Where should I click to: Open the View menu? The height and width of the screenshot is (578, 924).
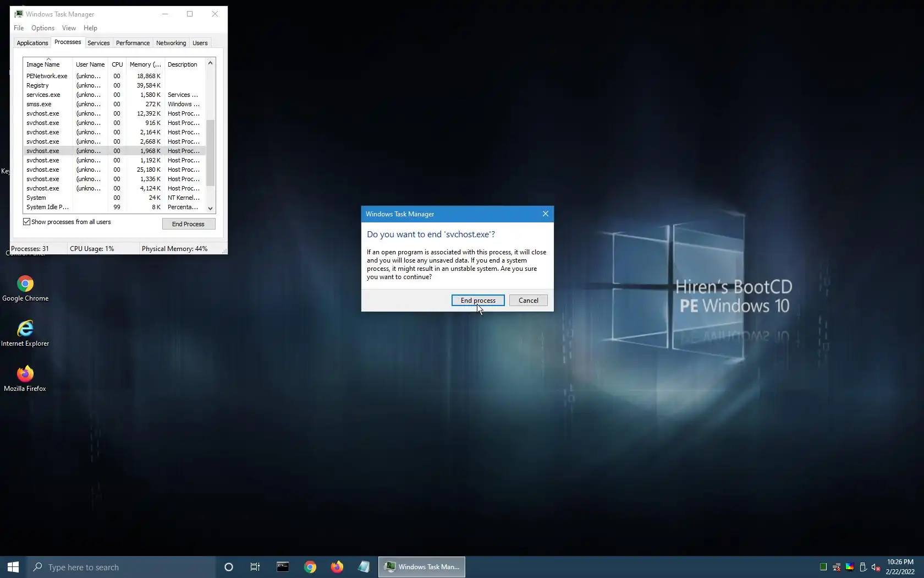tap(69, 28)
